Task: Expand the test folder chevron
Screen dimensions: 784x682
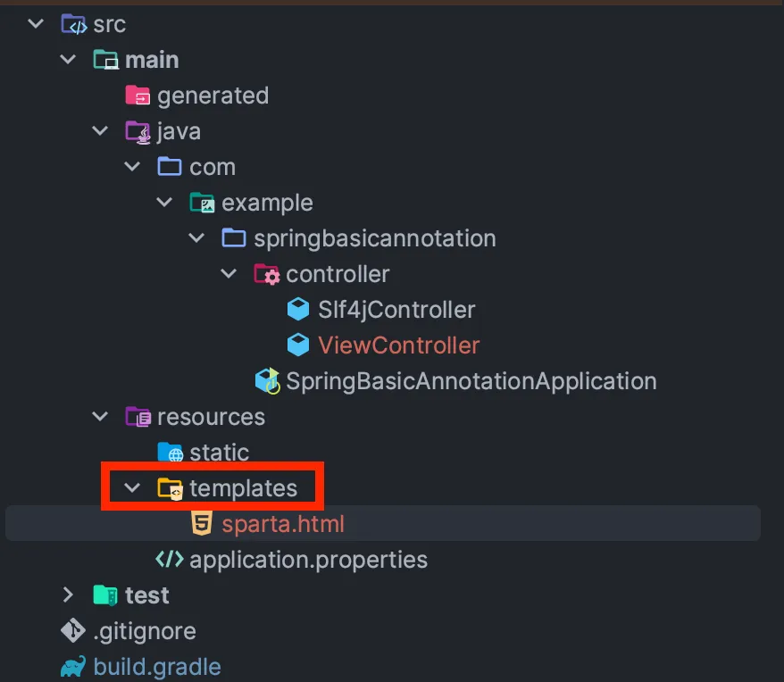Action: click(x=68, y=595)
